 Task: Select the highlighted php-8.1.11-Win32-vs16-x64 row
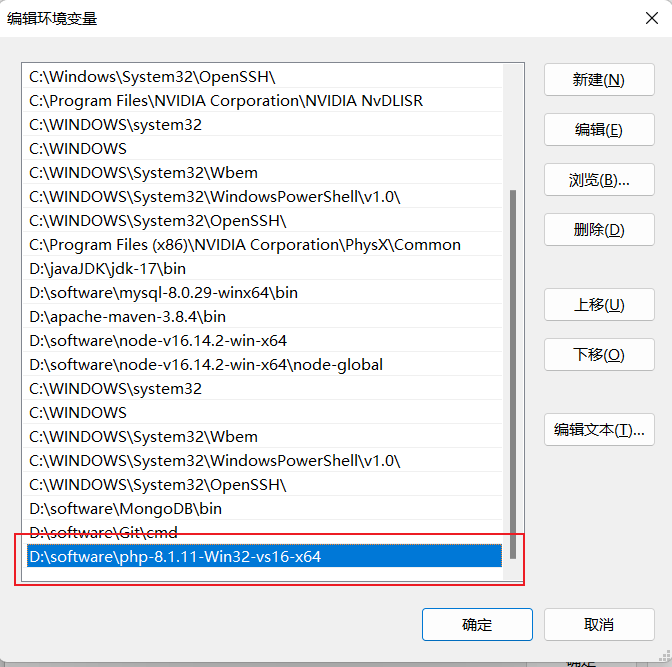pos(264,556)
